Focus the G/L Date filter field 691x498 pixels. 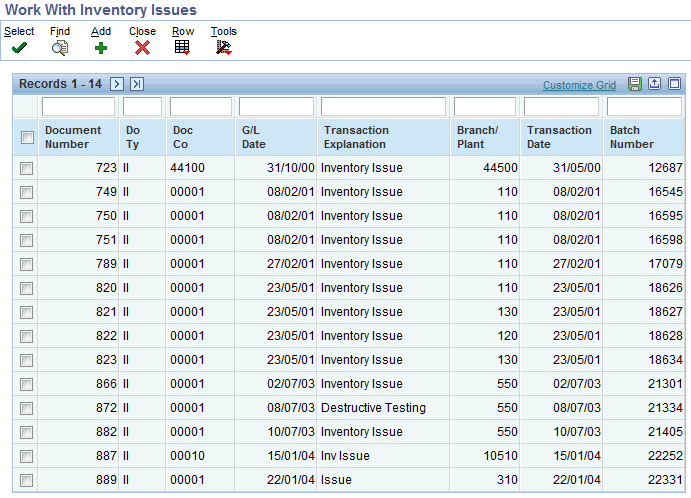276,107
